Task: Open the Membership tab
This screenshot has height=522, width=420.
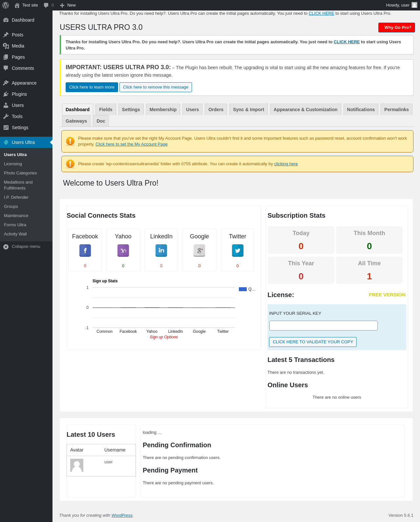Action: click(163, 110)
